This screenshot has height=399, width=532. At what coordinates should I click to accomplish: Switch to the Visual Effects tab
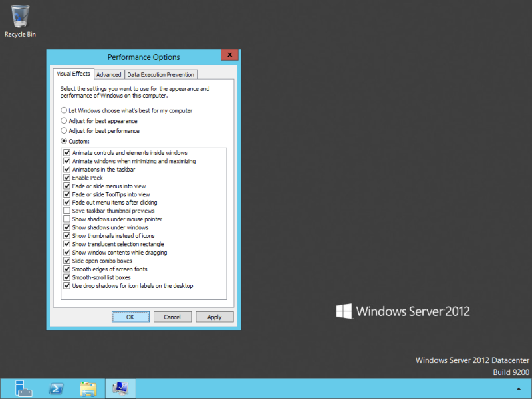coord(74,74)
